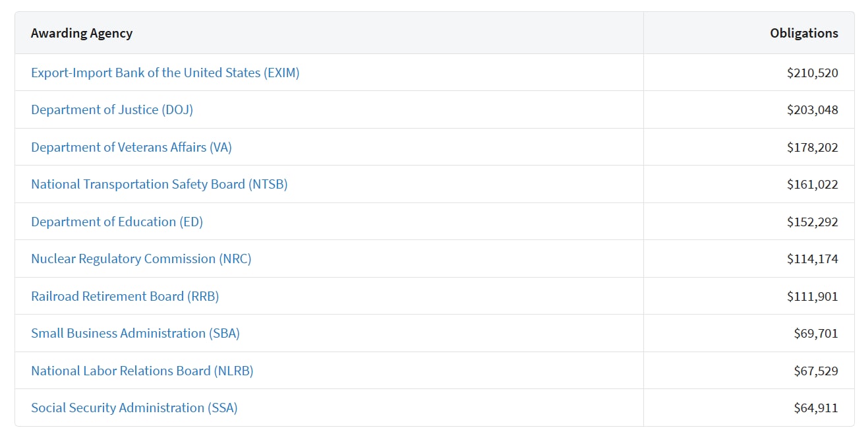Open Export-Import Bank of the United States link
This screenshot has width=868, height=430.
pyautogui.click(x=165, y=73)
